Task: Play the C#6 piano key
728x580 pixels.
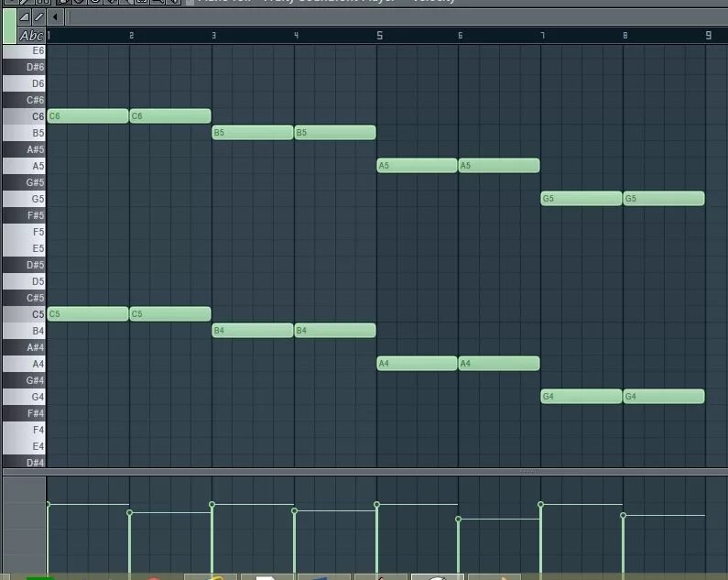Action: [24, 100]
